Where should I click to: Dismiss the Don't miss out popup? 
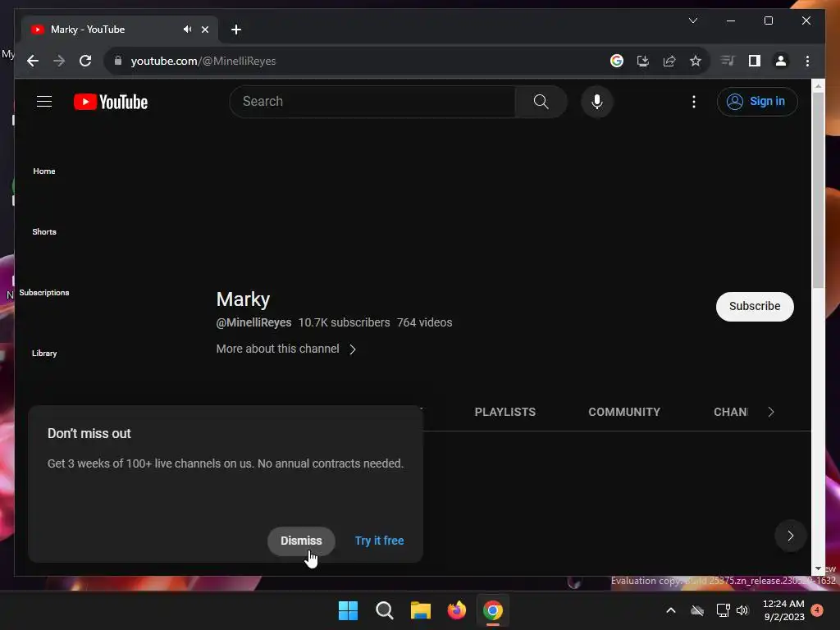tap(301, 541)
